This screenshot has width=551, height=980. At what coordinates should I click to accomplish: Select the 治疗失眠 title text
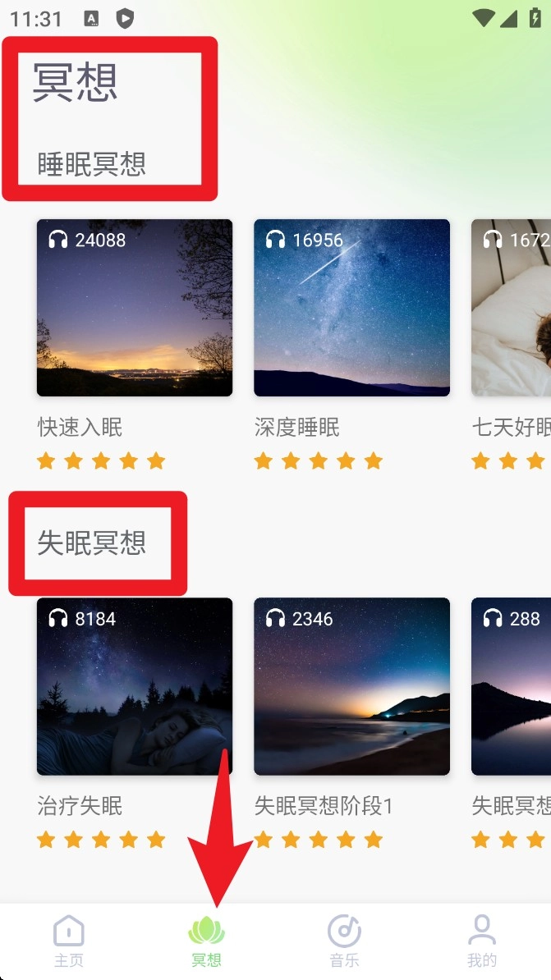point(80,806)
